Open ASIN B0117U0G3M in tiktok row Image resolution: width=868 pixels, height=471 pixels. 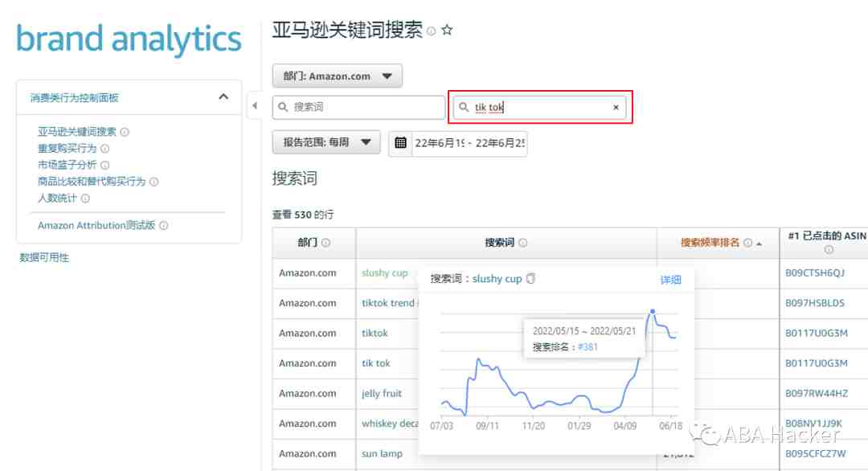[x=817, y=334]
